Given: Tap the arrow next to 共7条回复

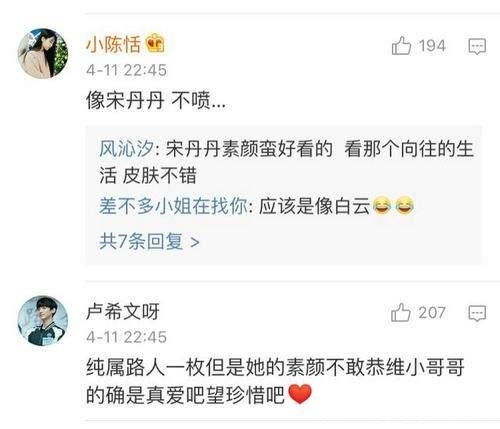Looking at the screenshot, I should pos(195,242).
